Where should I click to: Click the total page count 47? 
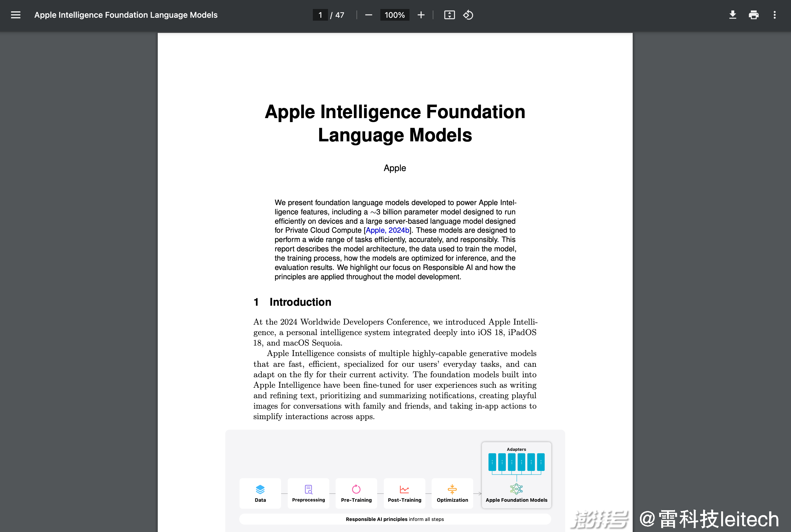340,15
